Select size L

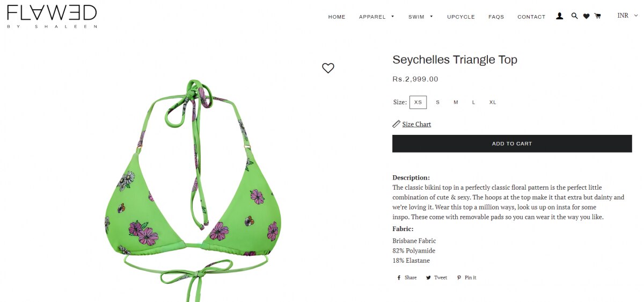[x=474, y=102]
